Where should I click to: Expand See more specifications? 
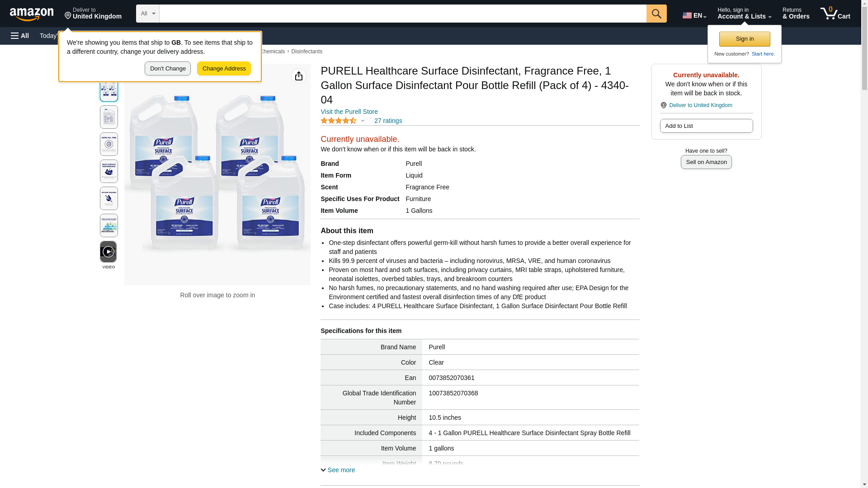pos(338,470)
